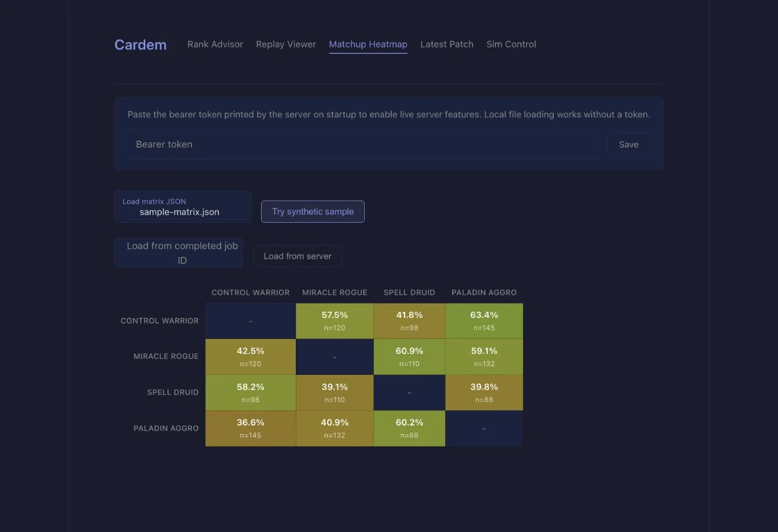Click the 42.5% n=120 cell

(251, 357)
